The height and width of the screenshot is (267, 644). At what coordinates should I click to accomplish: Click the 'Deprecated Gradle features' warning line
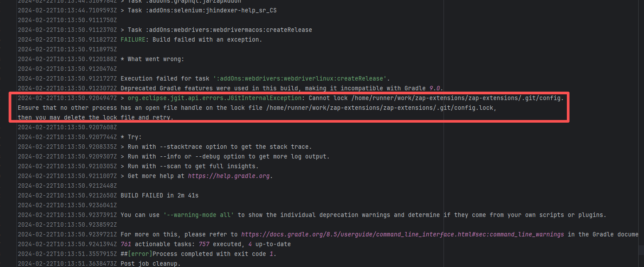pyautogui.click(x=282, y=88)
